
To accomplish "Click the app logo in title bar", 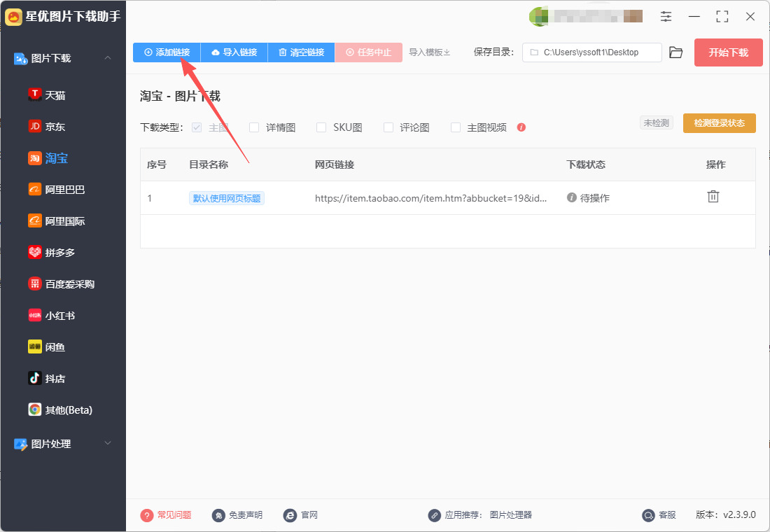I will [x=13, y=17].
